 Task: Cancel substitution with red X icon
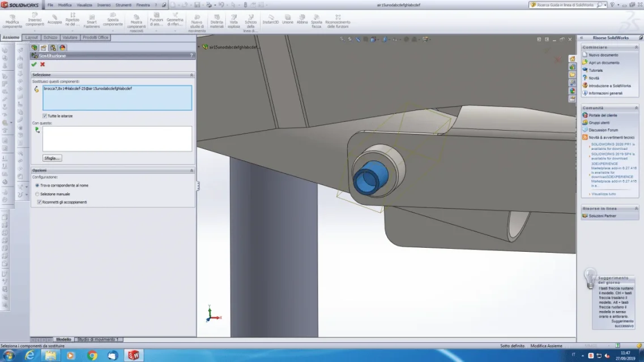coord(42,64)
